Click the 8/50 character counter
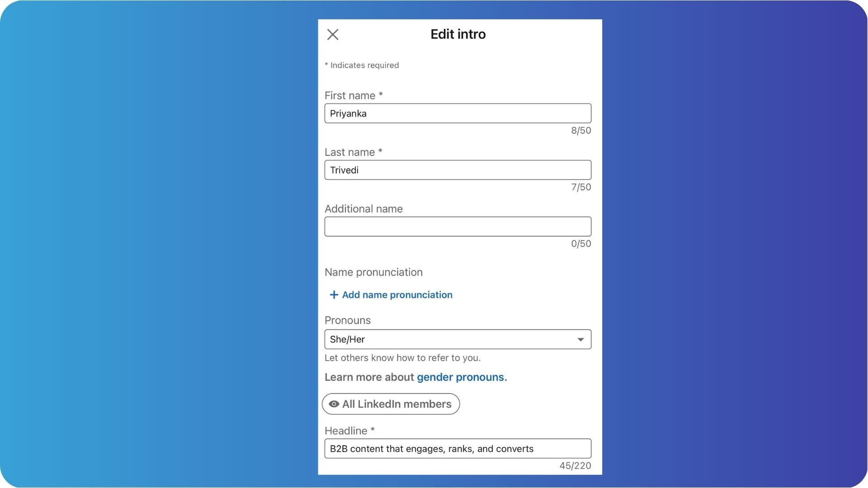 [581, 131]
